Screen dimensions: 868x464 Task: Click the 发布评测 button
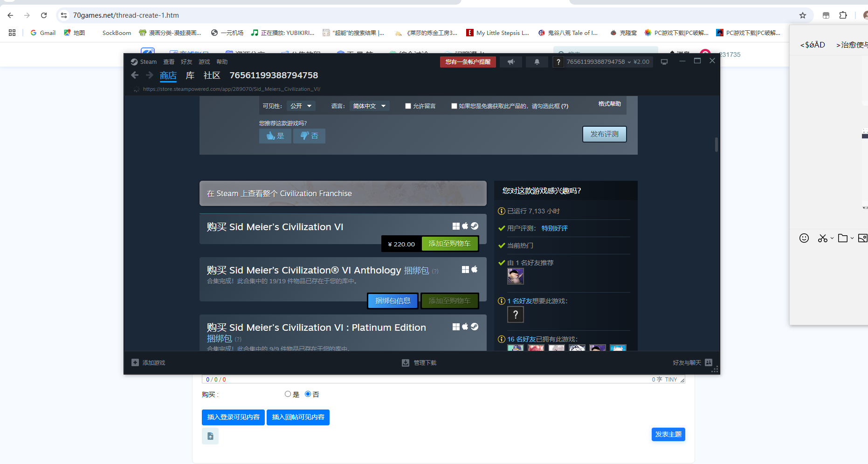pyautogui.click(x=604, y=134)
